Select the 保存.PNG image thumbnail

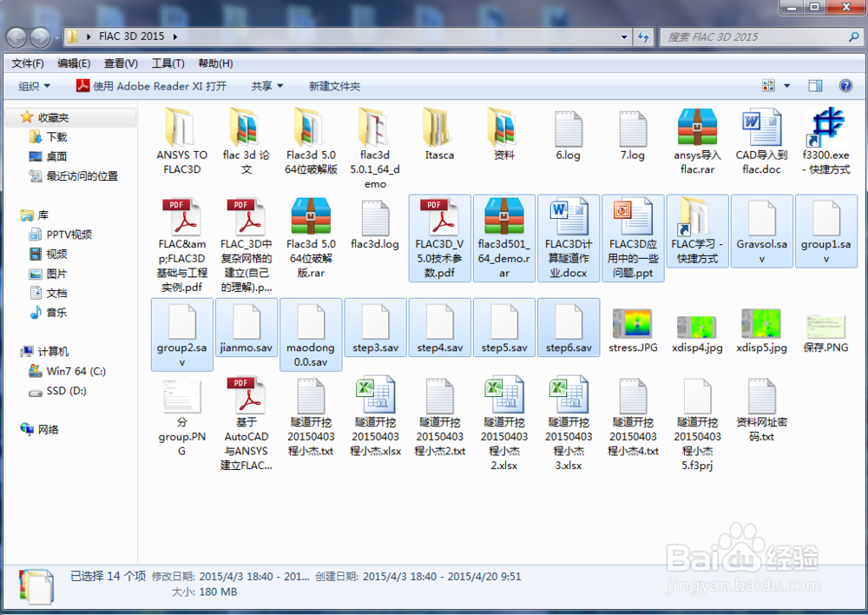pyautogui.click(x=826, y=327)
